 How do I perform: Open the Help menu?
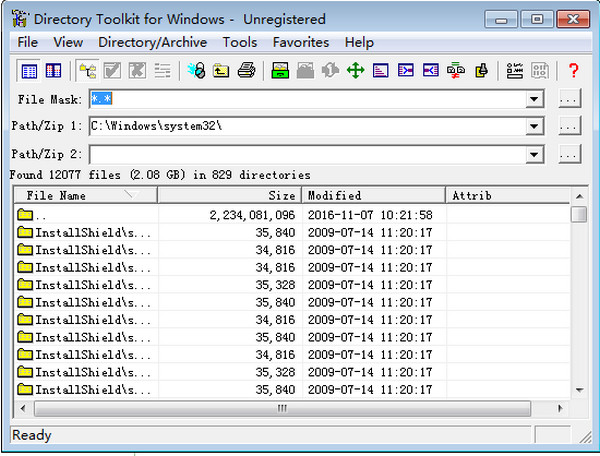[x=359, y=42]
